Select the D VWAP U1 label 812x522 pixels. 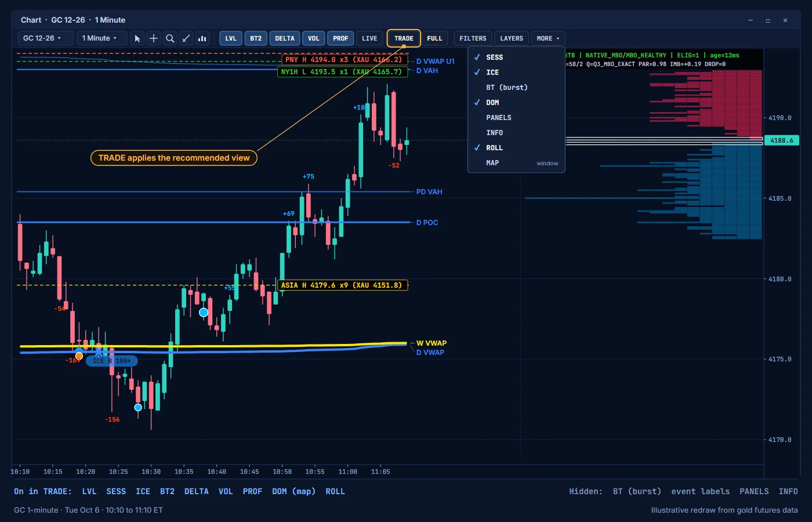[x=435, y=61]
